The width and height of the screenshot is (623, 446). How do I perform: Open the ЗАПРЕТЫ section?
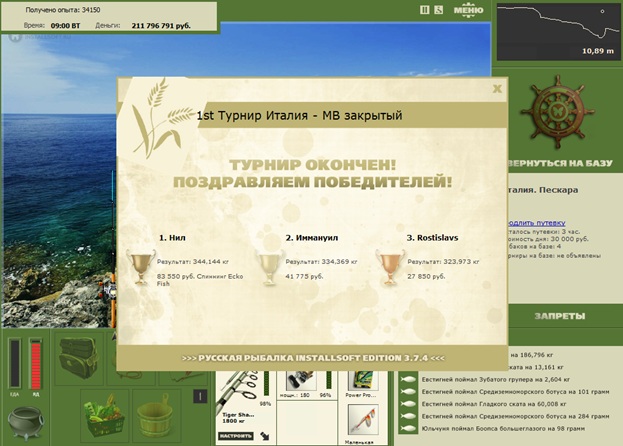(559, 316)
